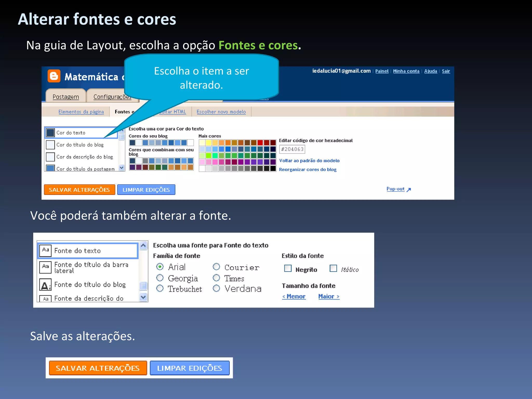
Task: Click down arrow of font list scrollbar
Action: 143,297
